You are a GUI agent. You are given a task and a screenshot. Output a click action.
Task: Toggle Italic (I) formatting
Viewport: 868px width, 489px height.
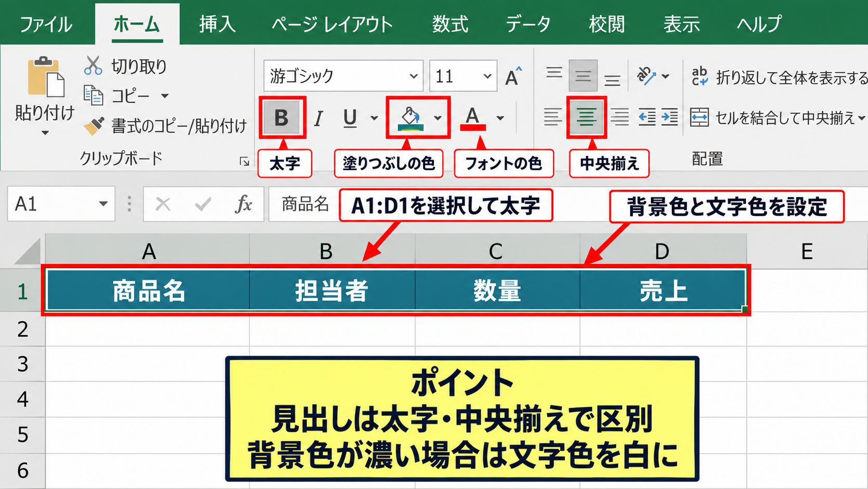tap(318, 118)
